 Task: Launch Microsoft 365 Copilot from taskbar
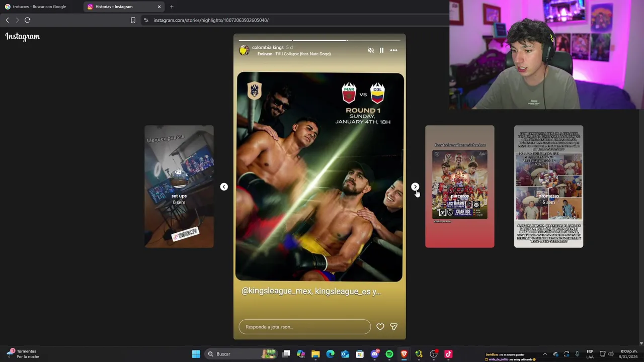(x=301, y=354)
